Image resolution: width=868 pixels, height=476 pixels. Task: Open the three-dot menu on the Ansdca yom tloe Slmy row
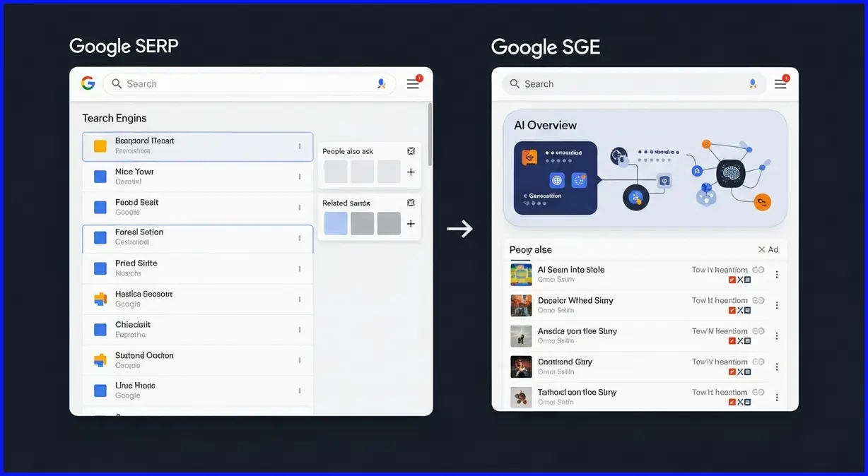[x=777, y=336]
